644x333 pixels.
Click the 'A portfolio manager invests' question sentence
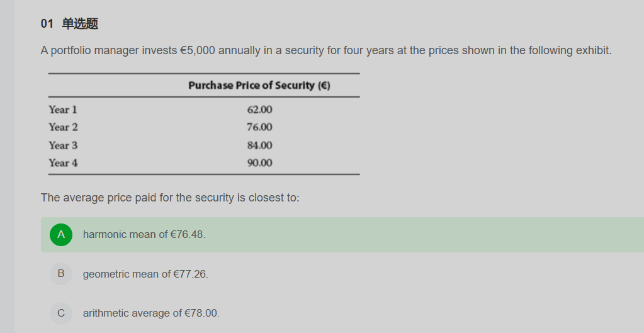pyautogui.click(x=326, y=50)
